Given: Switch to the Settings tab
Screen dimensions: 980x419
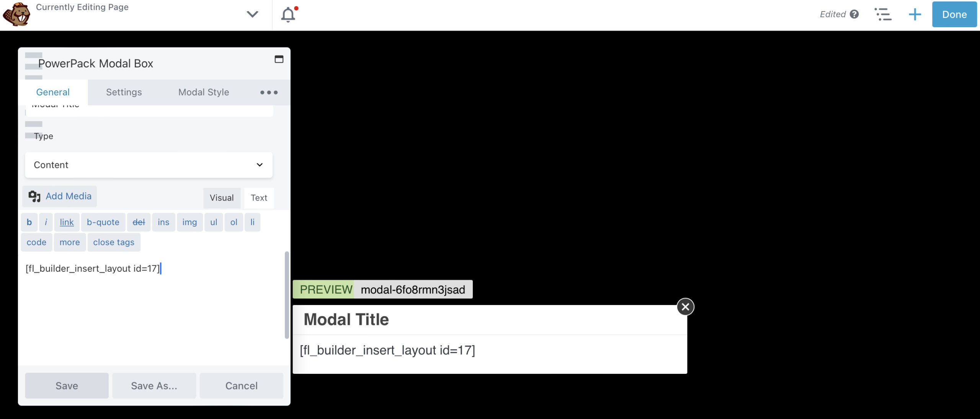Looking at the screenshot, I should [x=124, y=93].
